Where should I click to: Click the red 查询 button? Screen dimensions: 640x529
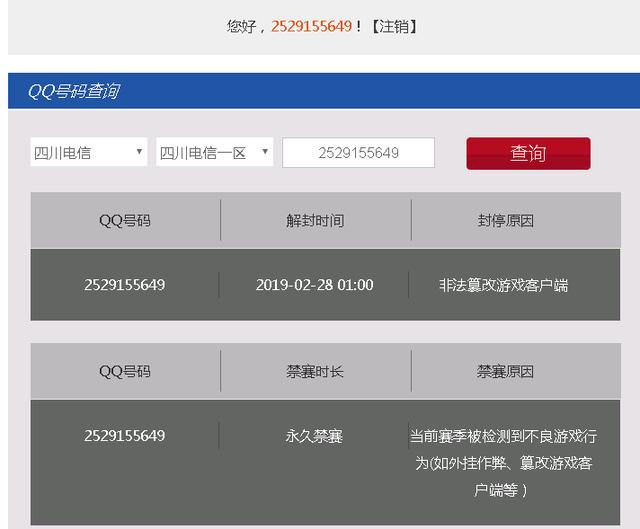(528, 153)
